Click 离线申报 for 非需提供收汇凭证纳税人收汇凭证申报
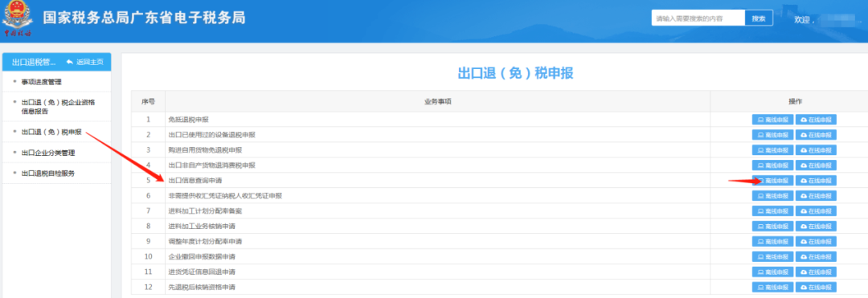 pos(772,196)
